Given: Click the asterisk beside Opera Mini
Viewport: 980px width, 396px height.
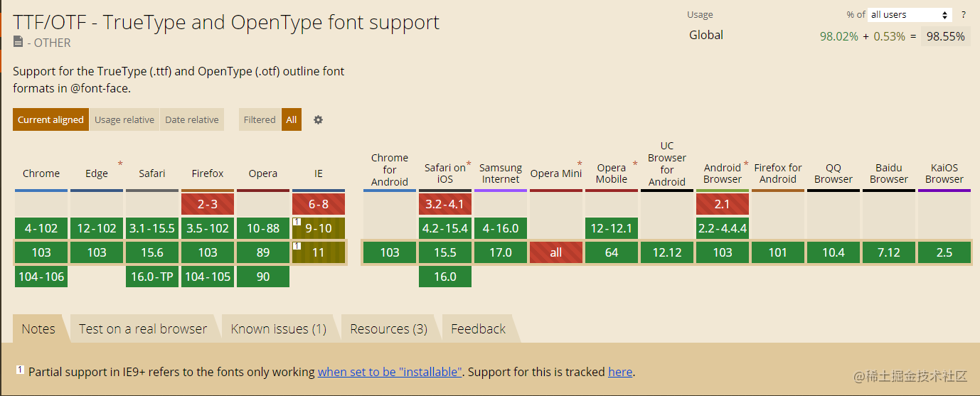Looking at the screenshot, I should pyautogui.click(x=580, y=164).
